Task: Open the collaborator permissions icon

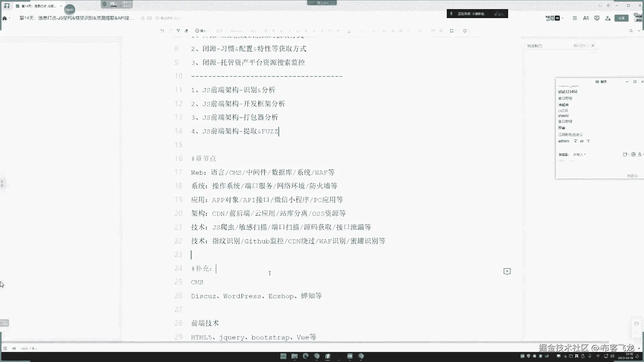Action: 608,18
